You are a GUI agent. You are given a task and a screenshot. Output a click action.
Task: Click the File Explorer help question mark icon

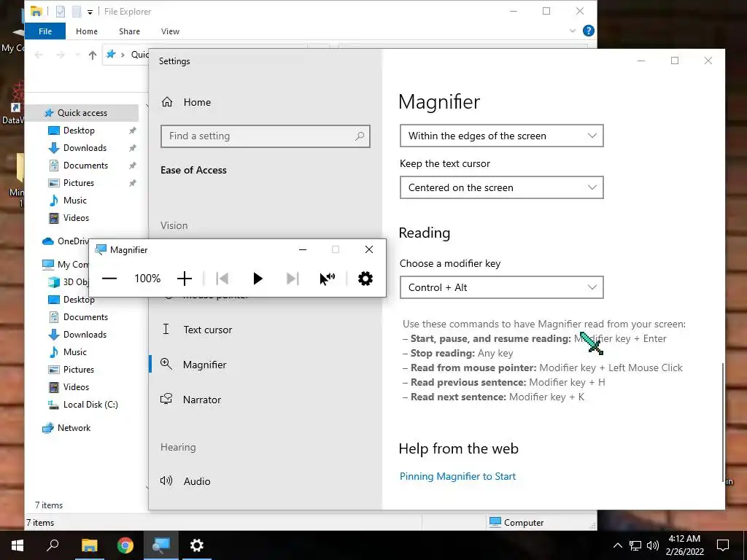(589, 31)
